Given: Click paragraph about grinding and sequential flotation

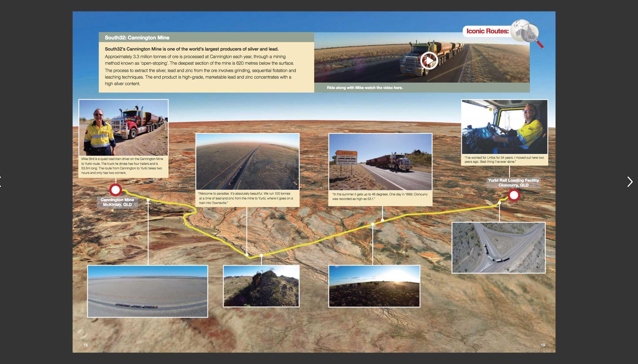Looking at the screenshot, I should coord(200,77).
